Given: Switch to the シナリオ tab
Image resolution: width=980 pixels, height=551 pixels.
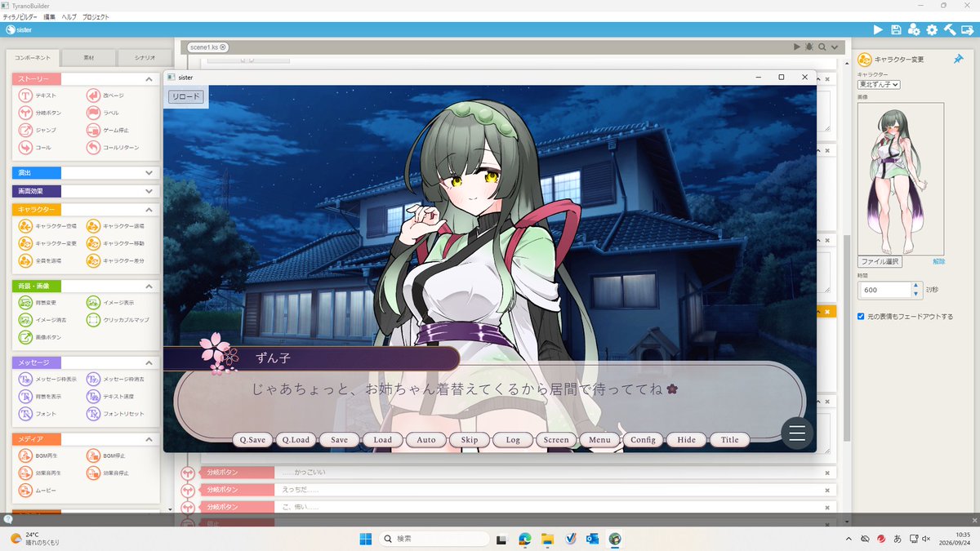Looking at the screenshot, I should pyautogui.click(x=145, y=58).
